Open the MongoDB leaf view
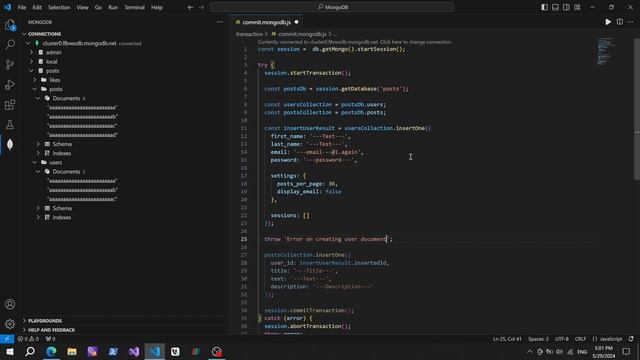 pyautogui.click(x=10, y=144)
